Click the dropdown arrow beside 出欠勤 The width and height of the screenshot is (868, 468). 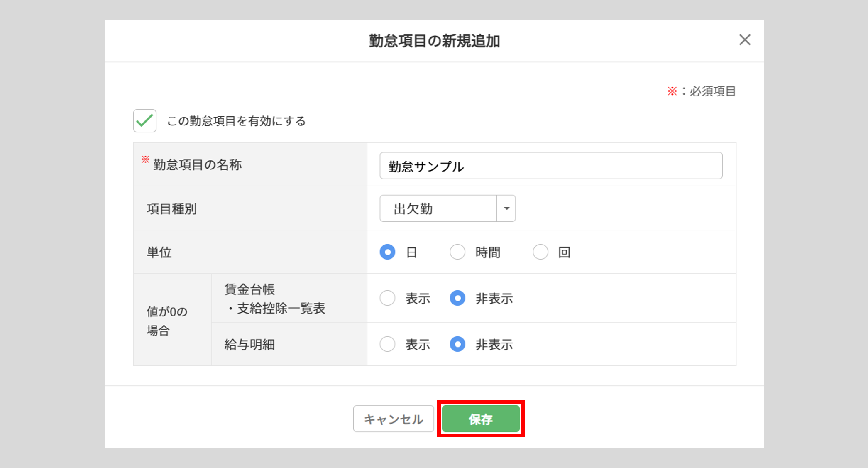[506, 208]
